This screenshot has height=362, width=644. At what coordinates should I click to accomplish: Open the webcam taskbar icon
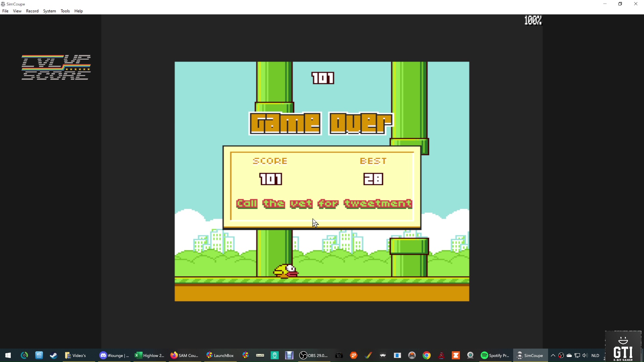pyautogui.click(x=470, y=355)
